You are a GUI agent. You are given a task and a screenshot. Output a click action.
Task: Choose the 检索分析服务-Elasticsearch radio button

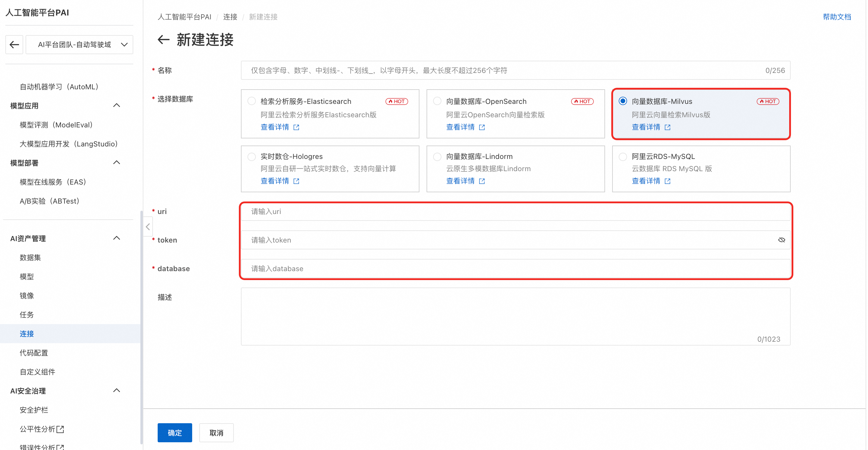click(x=251, y=101)
